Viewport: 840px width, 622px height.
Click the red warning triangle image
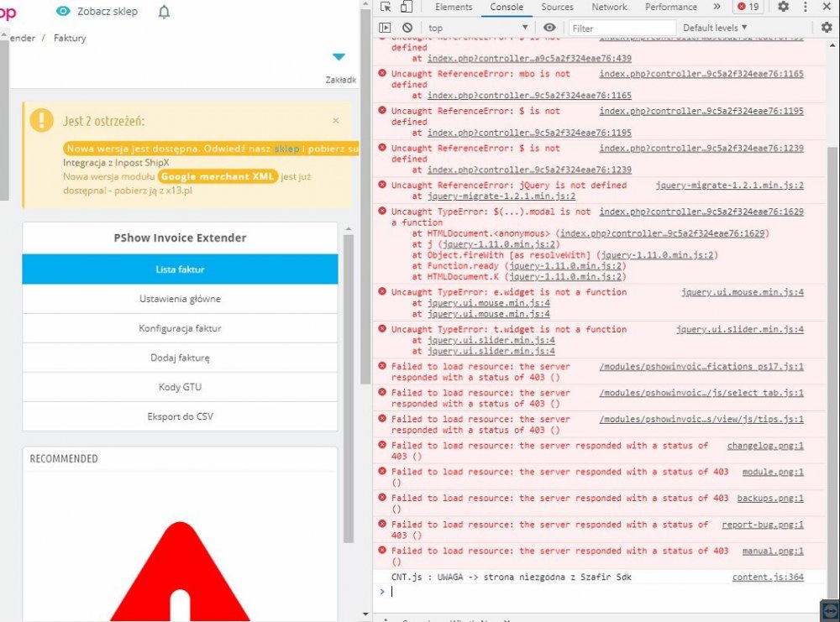click(180, 572)
